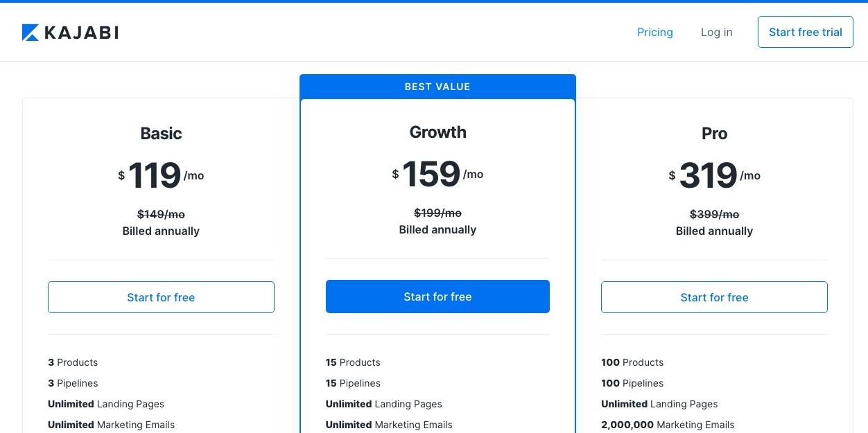Click the Kajabi logo icon
Image resolution: width=868 pixels, height=433 pixels.
pos(30,33)
